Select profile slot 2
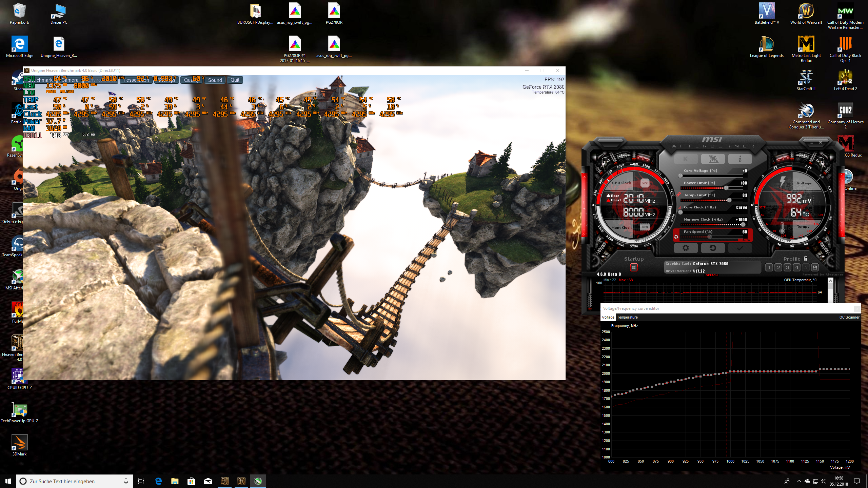Screen dimensions: 868x488 tap(778, 267)
